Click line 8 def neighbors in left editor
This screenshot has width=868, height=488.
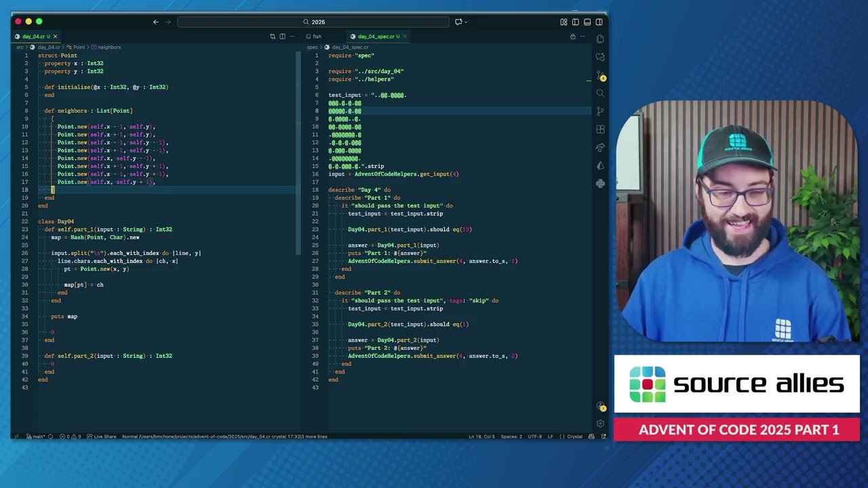[88, 110]
